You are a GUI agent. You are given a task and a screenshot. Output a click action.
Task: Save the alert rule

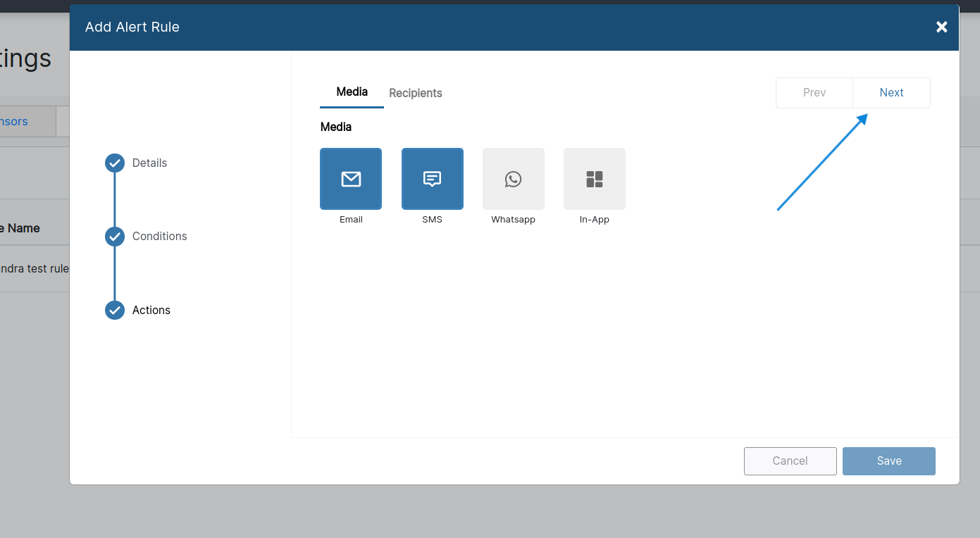click(888, 461)
